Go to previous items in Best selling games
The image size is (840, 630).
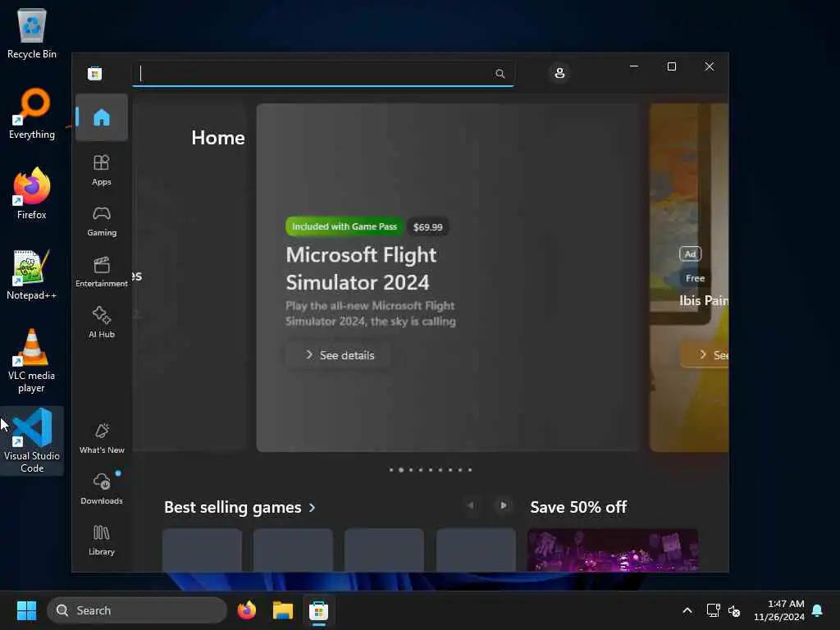point(470,505)
